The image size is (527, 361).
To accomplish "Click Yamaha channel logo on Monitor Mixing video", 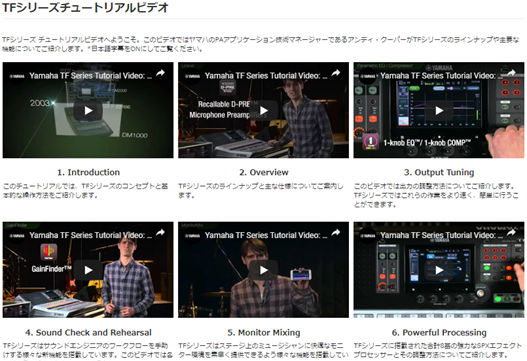I will [x=192, y=236].
